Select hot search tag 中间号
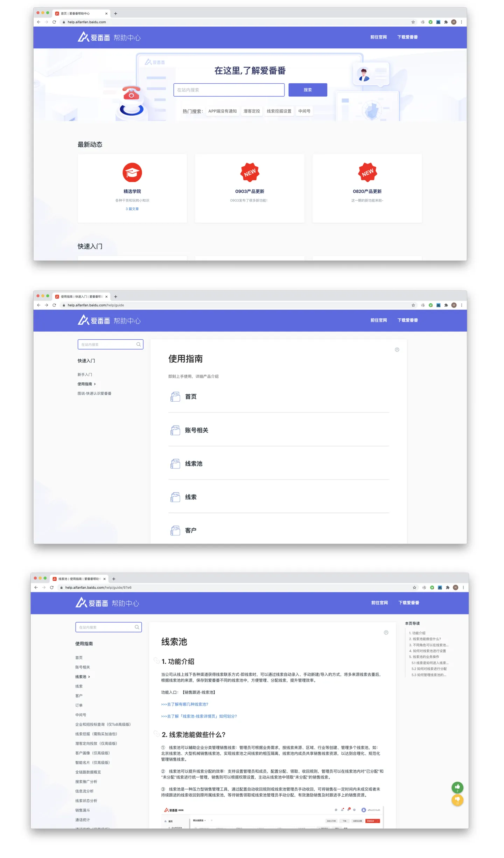The height and width of the screenshot is (858, 504). pos(304,111)
